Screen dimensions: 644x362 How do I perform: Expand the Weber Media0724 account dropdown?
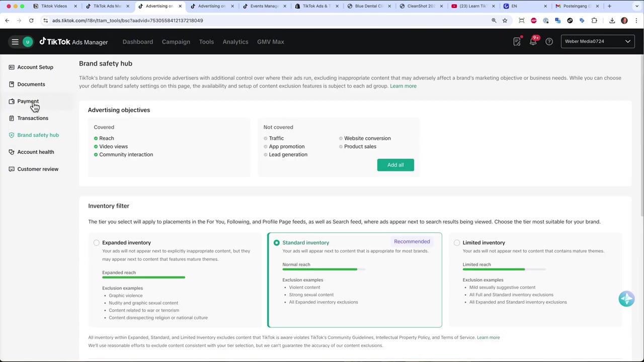(598, 41)
